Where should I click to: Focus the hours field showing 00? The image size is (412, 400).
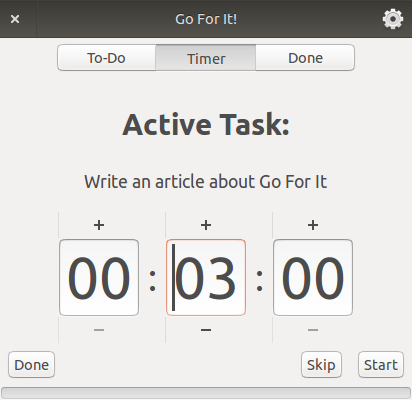click(x=99, y=277)
